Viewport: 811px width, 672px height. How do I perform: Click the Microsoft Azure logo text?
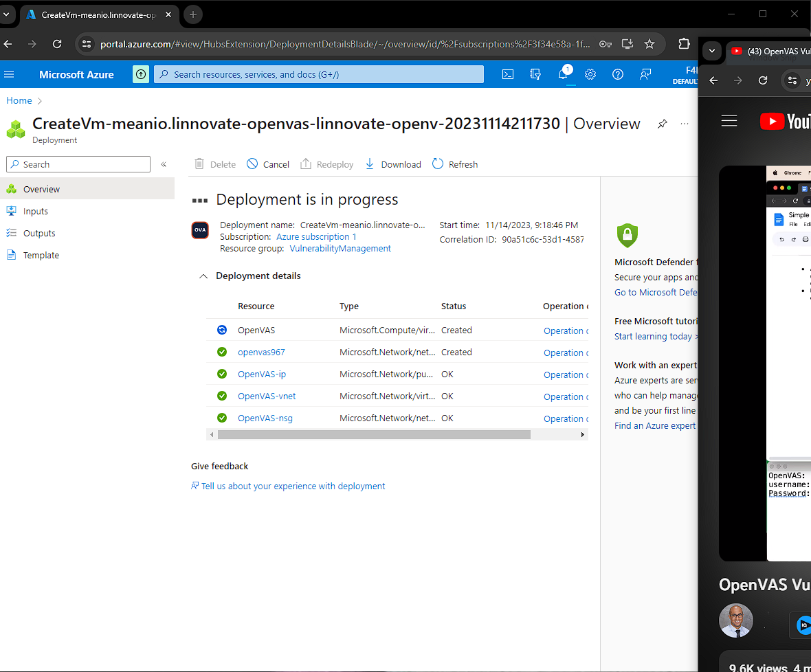click(76, 74)
